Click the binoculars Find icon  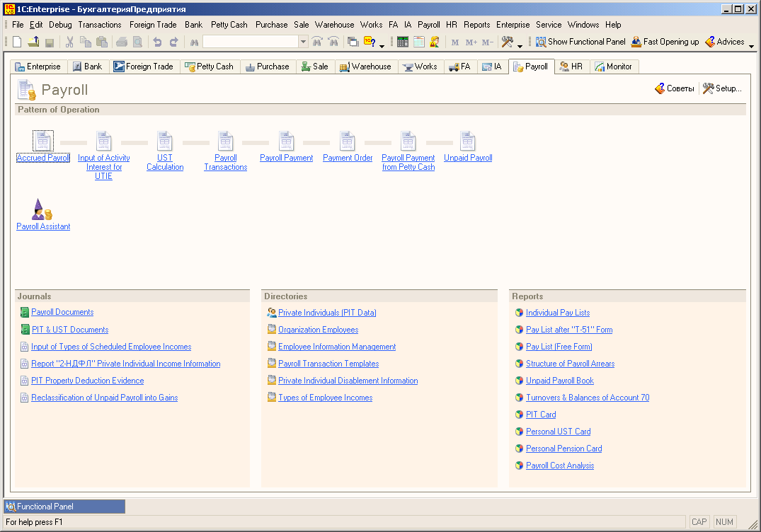[x=193, y=42]
